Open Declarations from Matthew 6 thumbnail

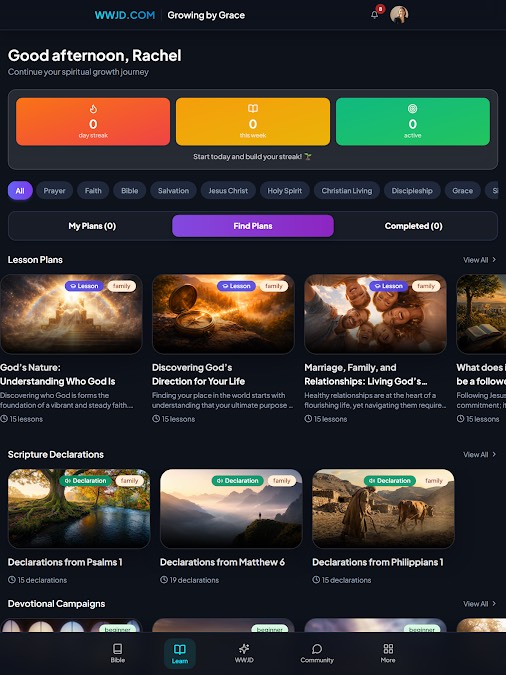(x=231, y=508)
